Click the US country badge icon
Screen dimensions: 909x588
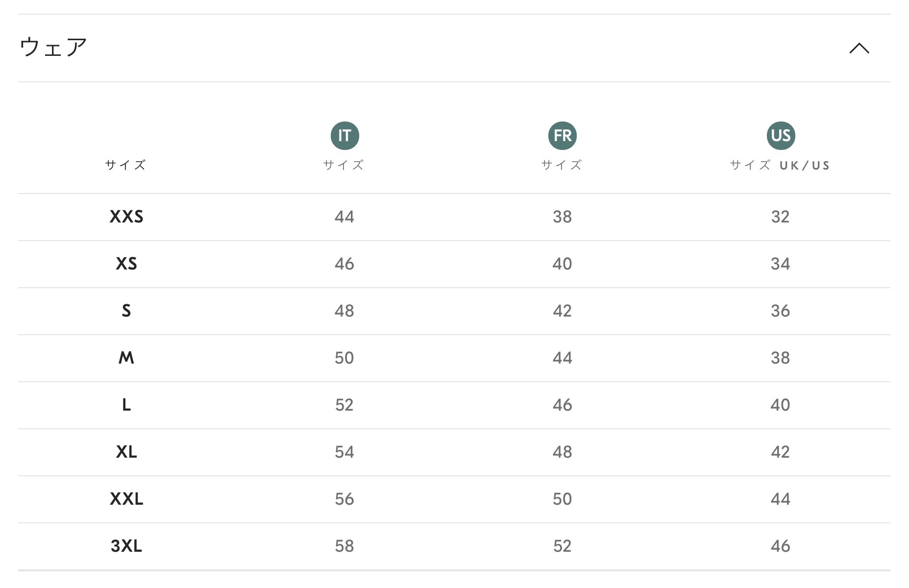[x=781, y=136]
